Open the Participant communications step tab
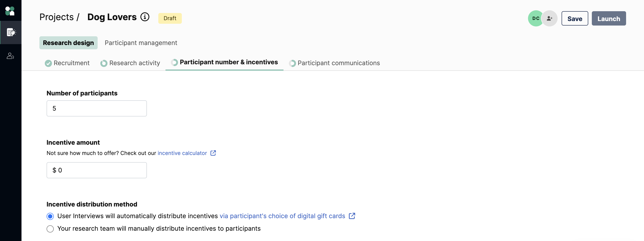This screenshot has height=241, width=644. (334, 63)
